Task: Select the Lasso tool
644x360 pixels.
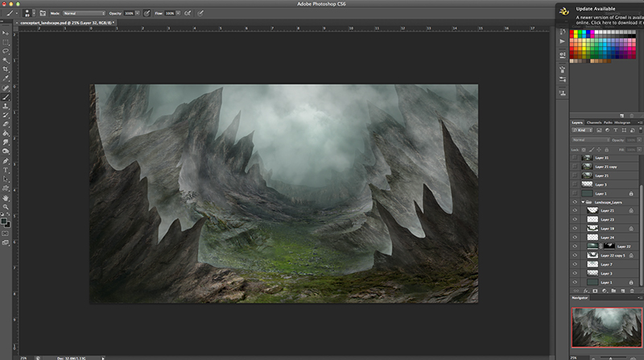Action: 6,51
